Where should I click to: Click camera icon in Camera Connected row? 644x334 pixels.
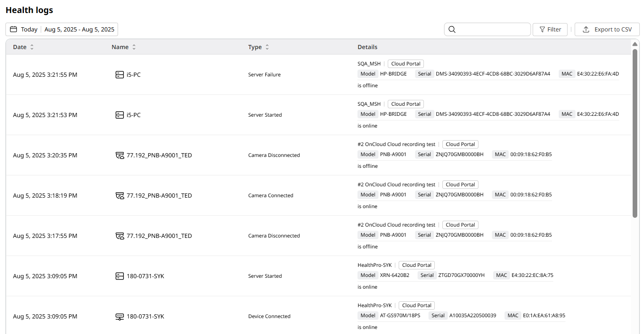pos(120,196)
